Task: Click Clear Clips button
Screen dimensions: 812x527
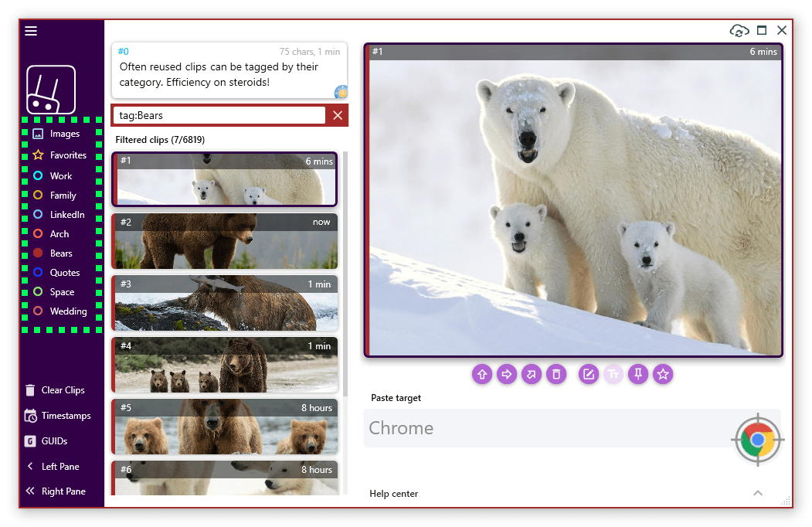Action: [x=56, y=390]
